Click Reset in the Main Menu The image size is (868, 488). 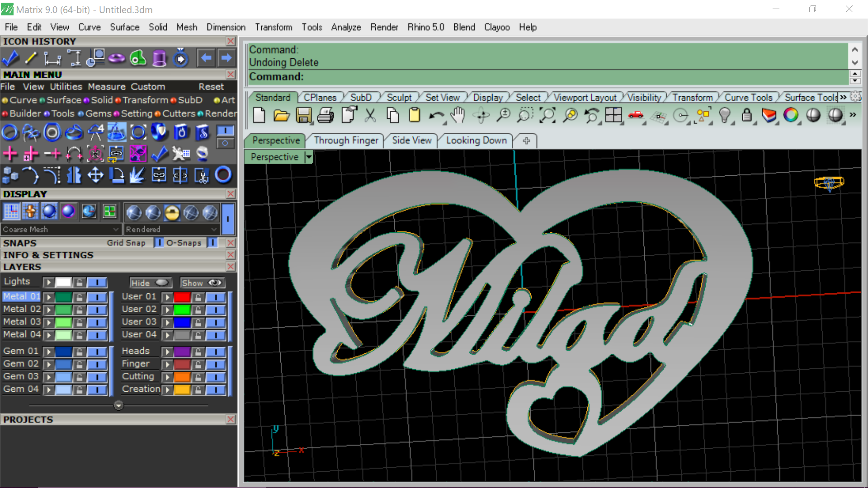(x=211, y=87)
